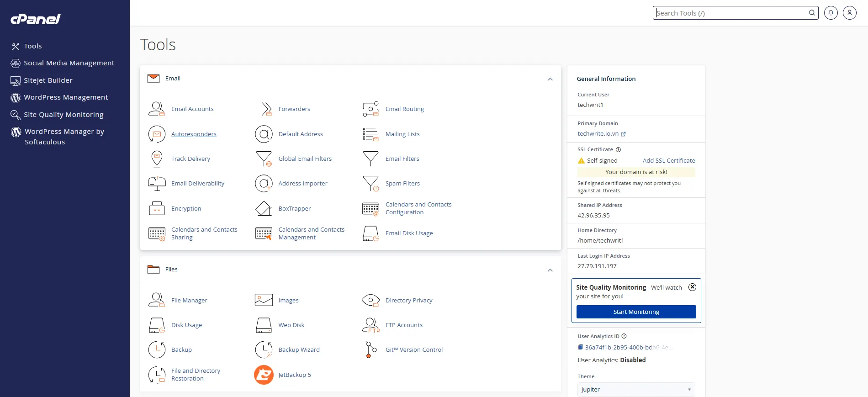Click the Email Deliverability mailbox icon
Viewport: 868px width, 397px height.
pos(157,183)
